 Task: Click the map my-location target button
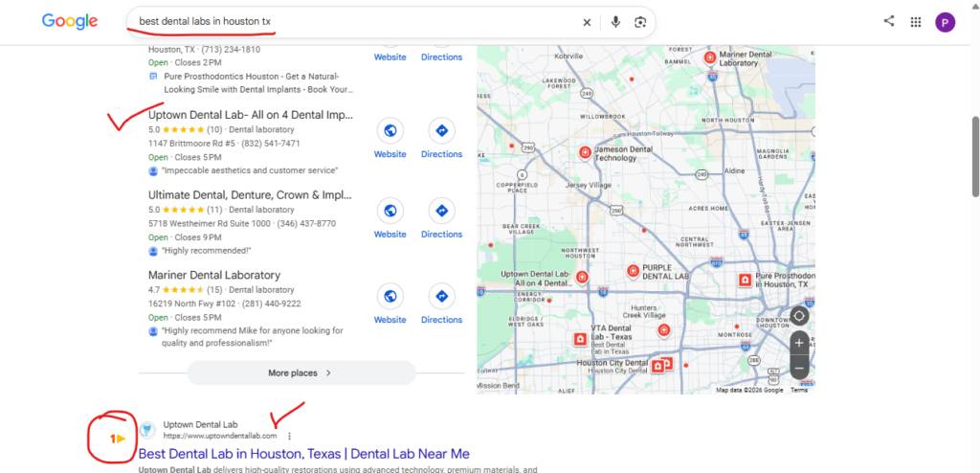tap(799, 315)
